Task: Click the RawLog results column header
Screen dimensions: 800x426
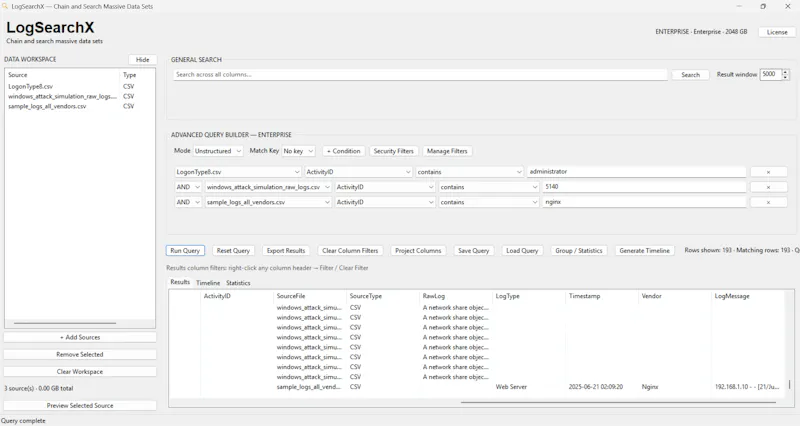Action: (x=456, y=296)
